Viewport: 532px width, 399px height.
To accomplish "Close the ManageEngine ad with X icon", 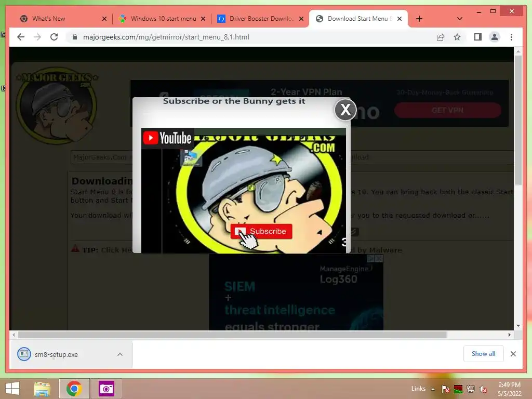I will coord(379,259).
